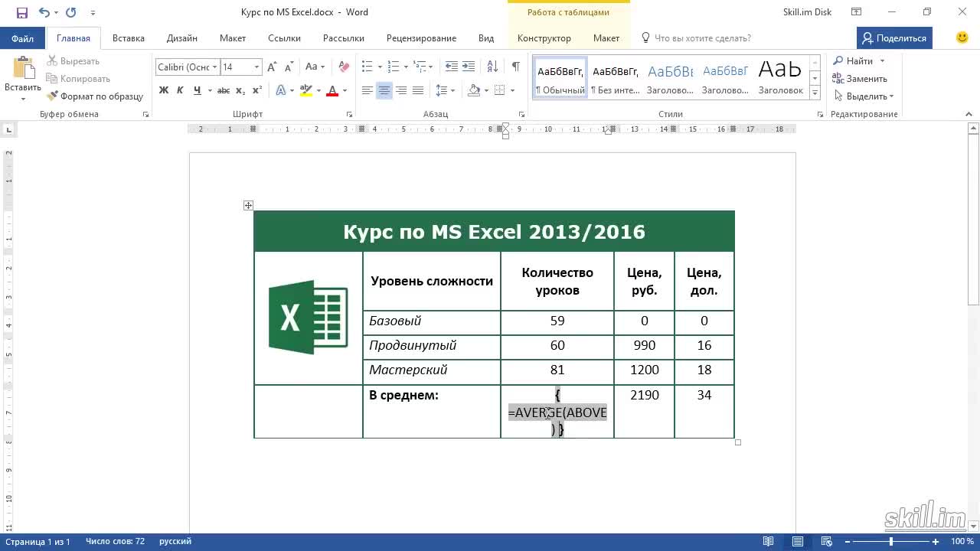The image size is (980, 551).
Task: Open Font dialog launcher in Шрифт group
Action: [x=350, y=114]
